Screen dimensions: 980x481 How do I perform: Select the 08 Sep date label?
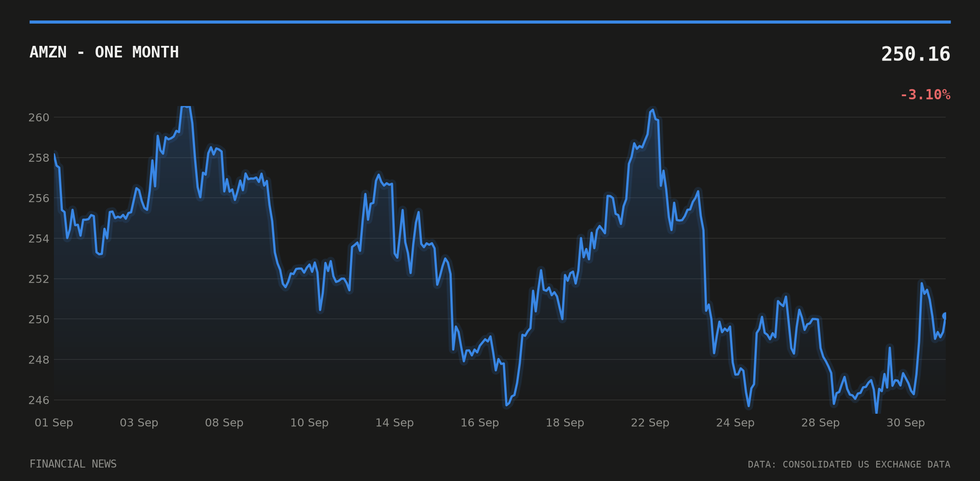224,423
